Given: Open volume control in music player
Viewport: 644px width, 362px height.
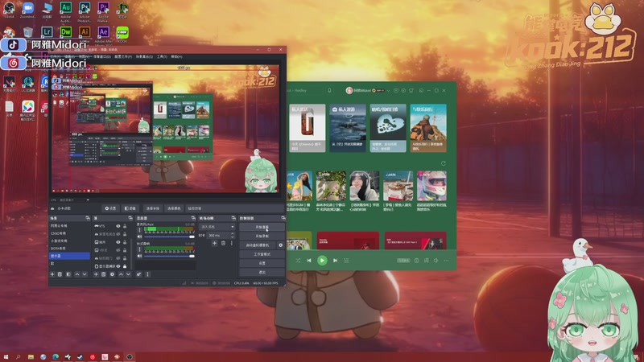Looking at the screenshot, I should click(x=436, y=260).
